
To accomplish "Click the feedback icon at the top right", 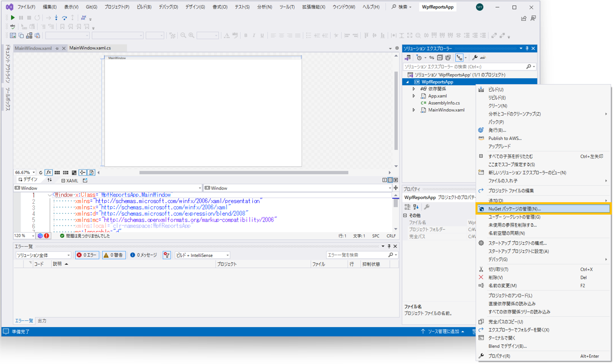I will 533,18.
